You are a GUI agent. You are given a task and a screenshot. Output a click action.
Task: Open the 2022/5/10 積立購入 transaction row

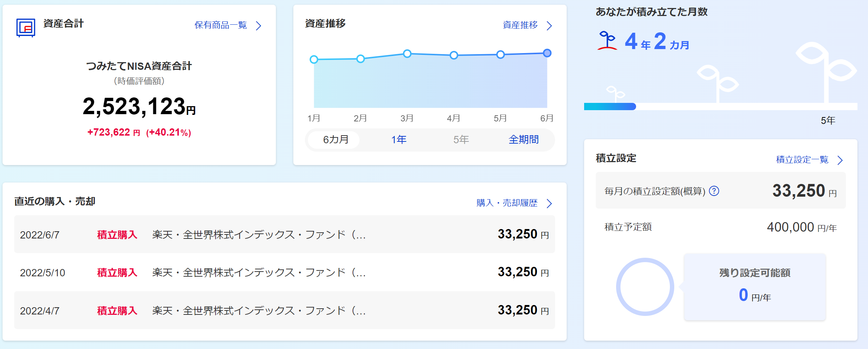(284, 272)
